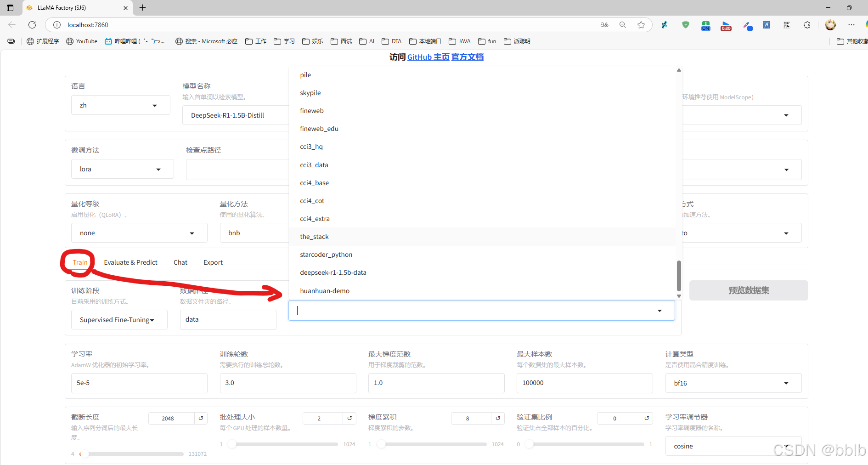Switch to the Evaluate & Predict tab
The image size is (868, 465).
pos(130,262)
